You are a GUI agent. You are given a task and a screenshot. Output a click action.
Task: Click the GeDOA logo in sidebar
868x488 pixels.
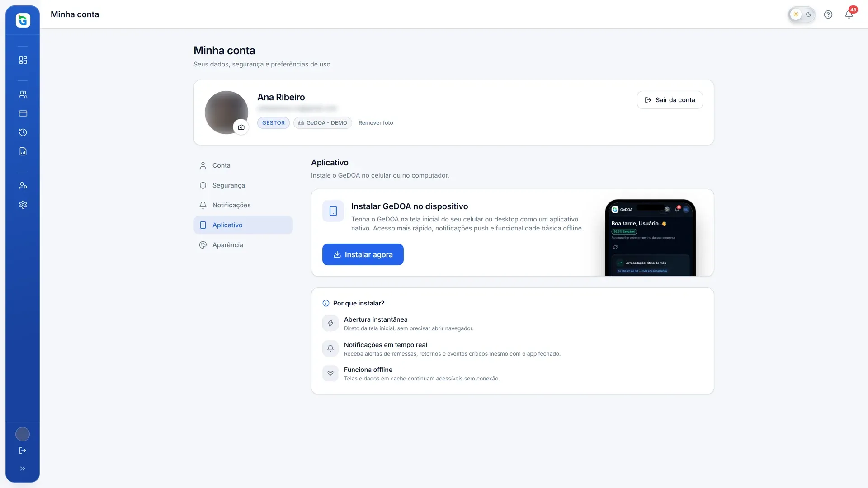[23, 20]
